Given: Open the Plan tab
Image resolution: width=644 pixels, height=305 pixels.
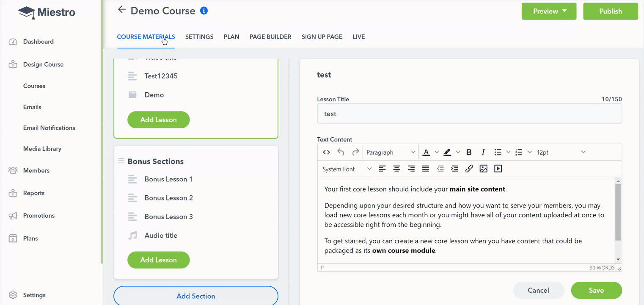Looking at the screenshot, I should click(231, 37).
